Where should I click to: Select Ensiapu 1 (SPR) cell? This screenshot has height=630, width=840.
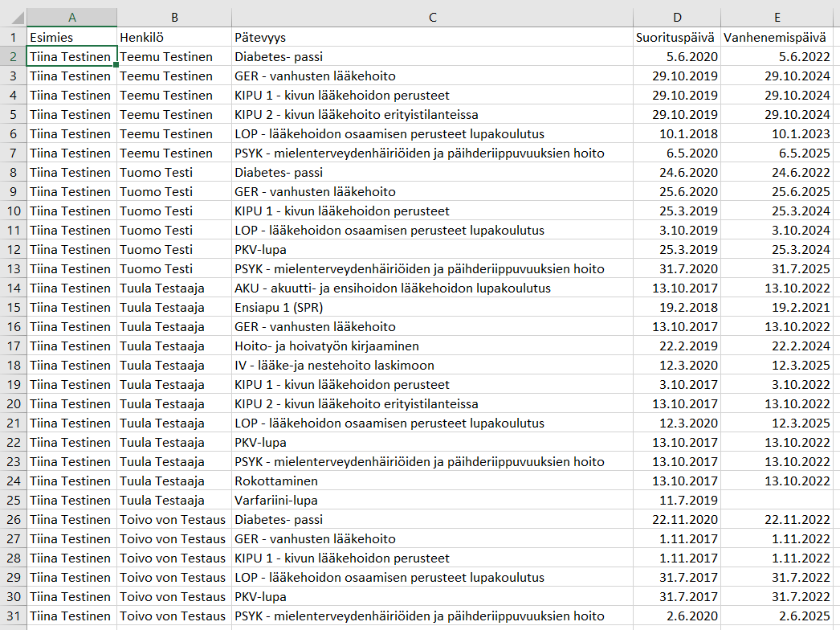point(432,307)
